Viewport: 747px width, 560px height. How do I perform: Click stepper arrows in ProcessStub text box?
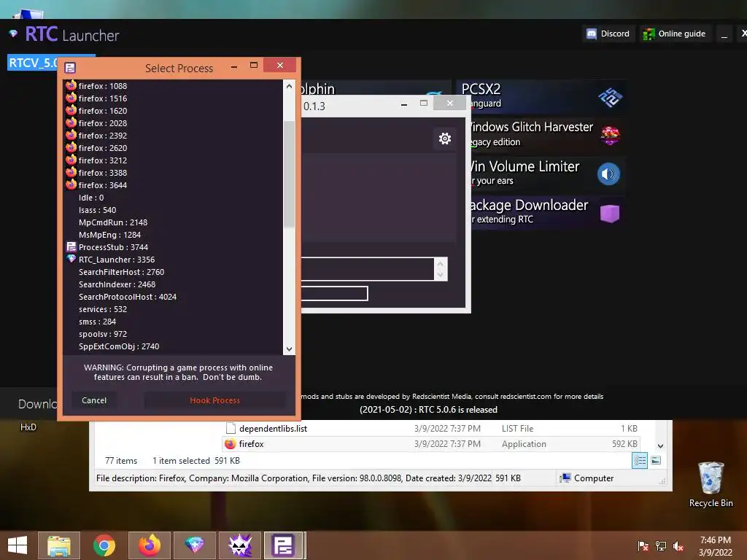point(440,269)
